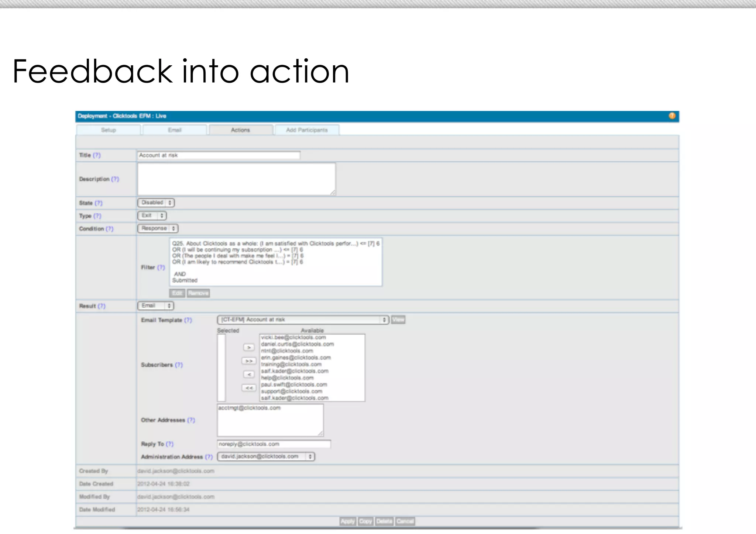Click the Reply To input field
Image resolution: width=756 pixels, height=534 pixels.
(274, 444)
